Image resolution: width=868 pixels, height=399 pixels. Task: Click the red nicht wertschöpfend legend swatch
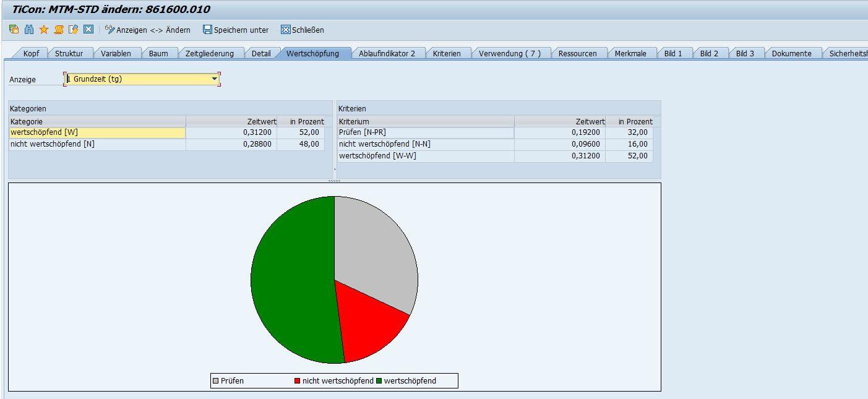pos(298,381)
